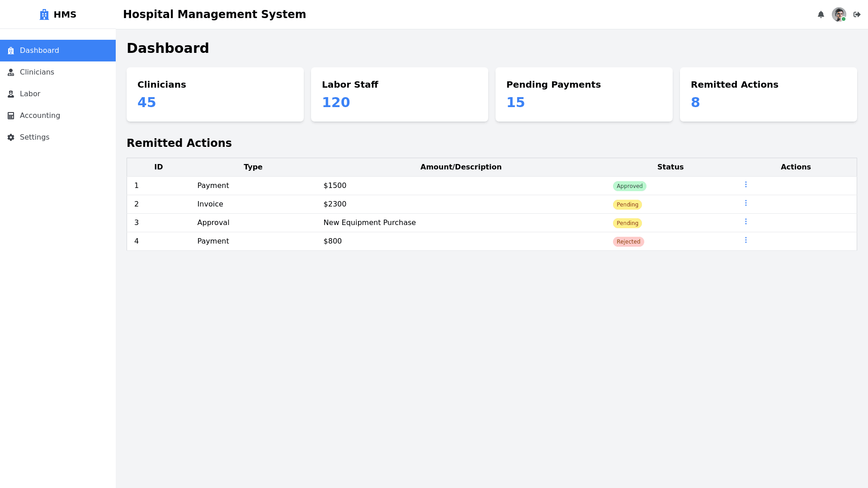
Task: Expand actions for New Equipment Purchase row
Action: click(746, 221)
